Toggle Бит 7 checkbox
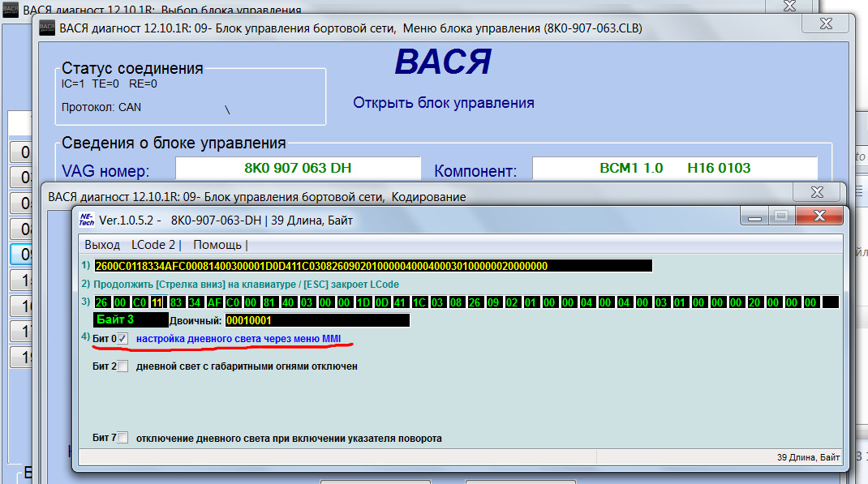Image resolution: width=868 pixels, height=484 pixels. [122, 438]
